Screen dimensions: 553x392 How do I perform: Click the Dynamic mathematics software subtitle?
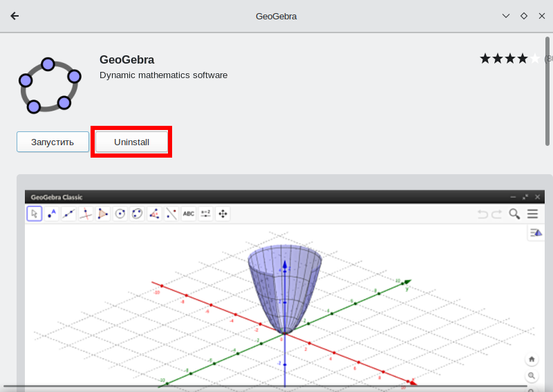tap(163, 75)
